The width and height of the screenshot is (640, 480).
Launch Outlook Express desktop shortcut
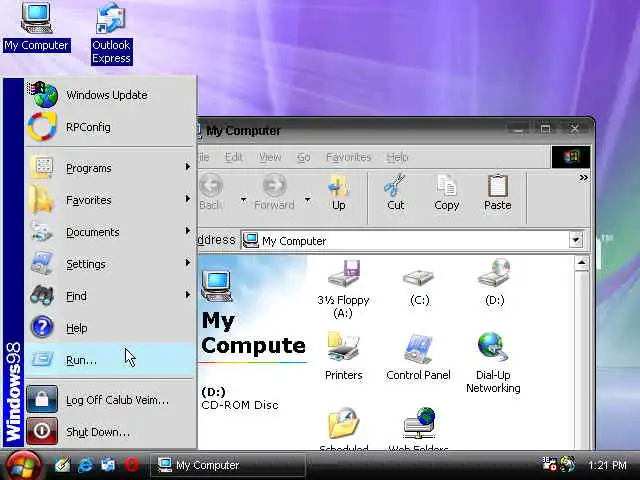pyautogui.click(x=111, y=33)
